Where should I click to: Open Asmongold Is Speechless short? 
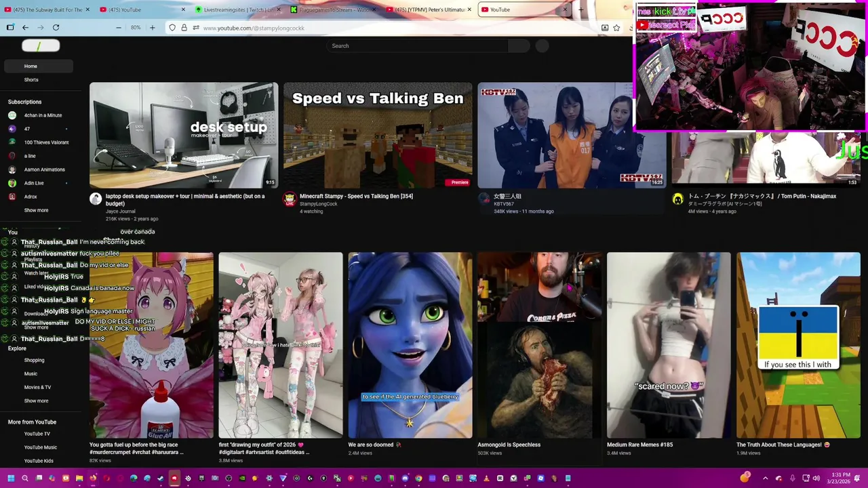pyautogui.click(x=539, y=345)
